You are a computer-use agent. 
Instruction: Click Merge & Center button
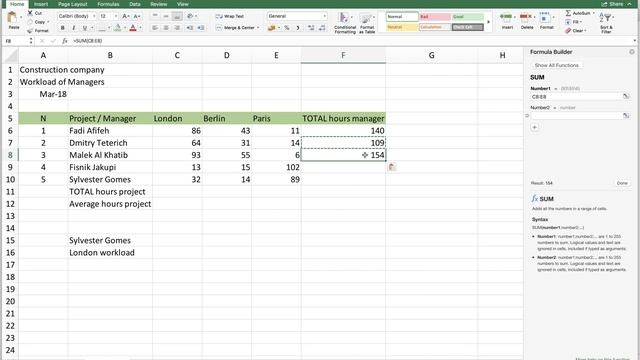237,28
